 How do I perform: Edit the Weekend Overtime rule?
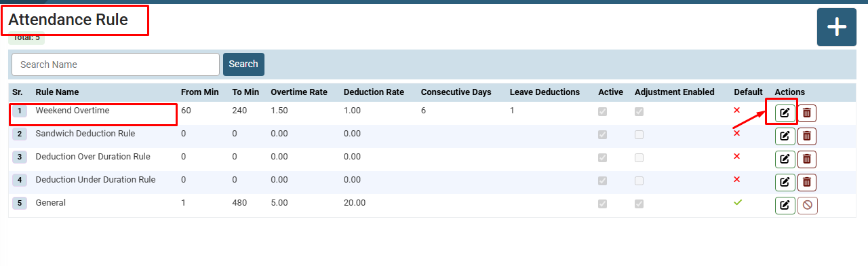pos(785,113)
